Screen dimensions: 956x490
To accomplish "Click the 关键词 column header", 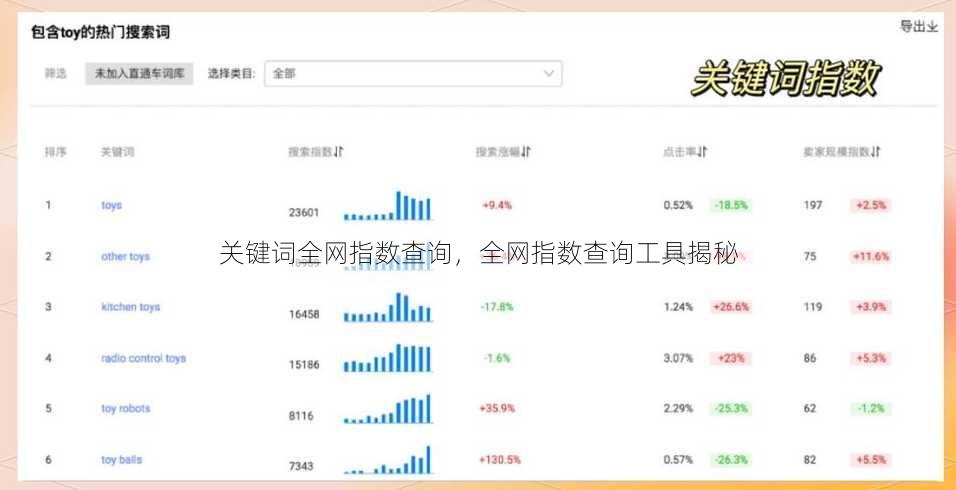I will [x=117, y=152].
